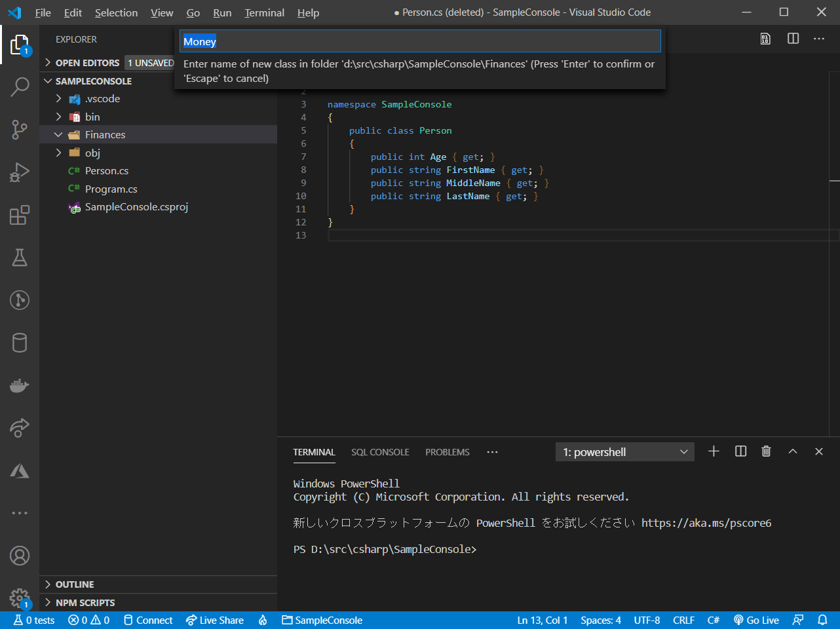Screen dimensions: 840x629
Task: Click SampleConsole project in status bar
Action: (x=322, y=620)
